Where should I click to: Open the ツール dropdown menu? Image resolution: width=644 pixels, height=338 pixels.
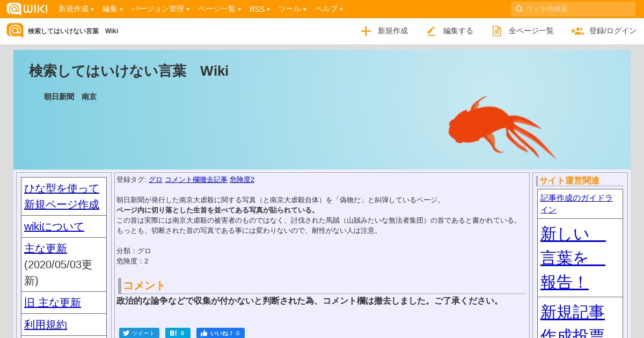click(x=292, y=9)
